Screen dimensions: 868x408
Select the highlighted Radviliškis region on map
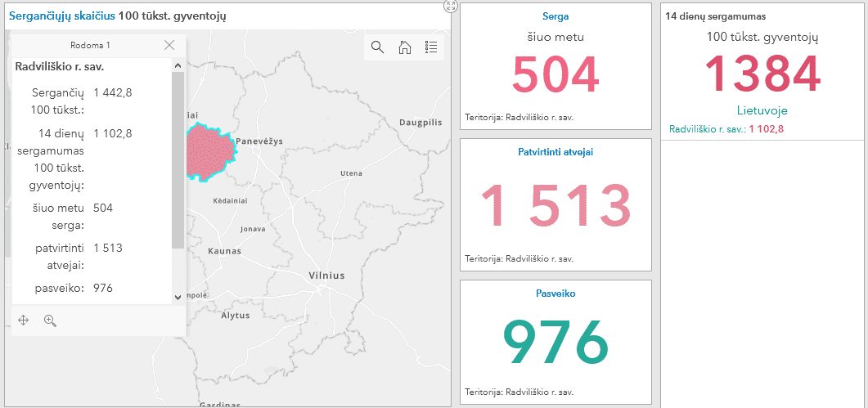[x=211, y=154]
